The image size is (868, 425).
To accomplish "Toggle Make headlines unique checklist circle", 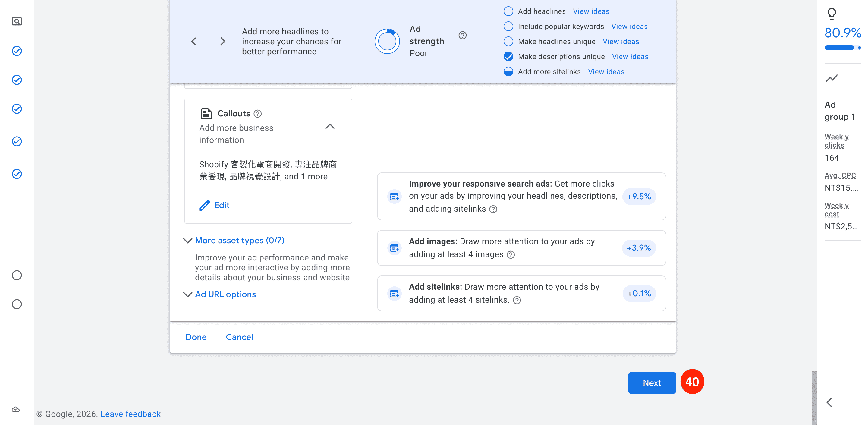I will click(508, 42).
